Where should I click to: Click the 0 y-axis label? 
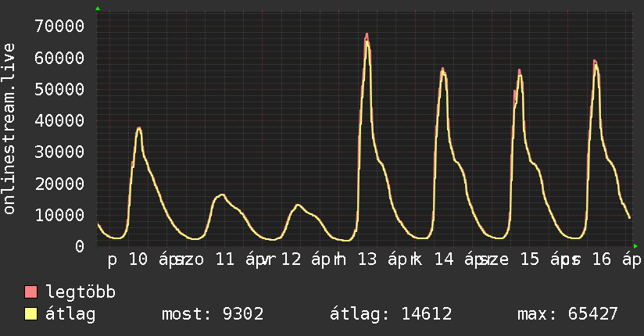coord(80,246)
